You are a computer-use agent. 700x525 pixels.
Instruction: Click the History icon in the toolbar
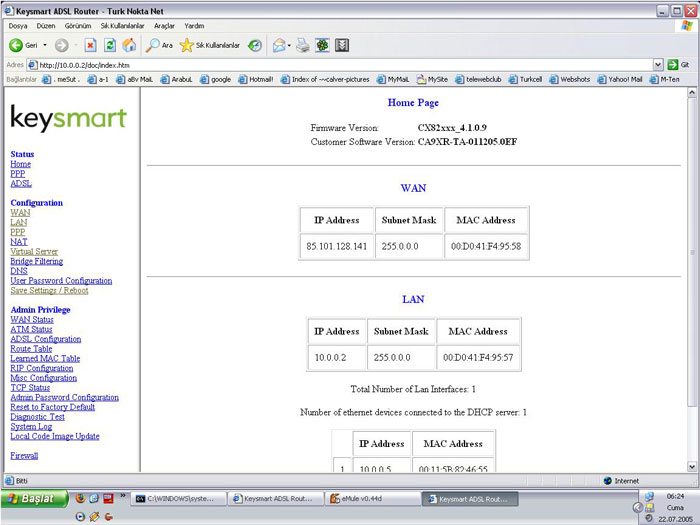[x=255, y=45]
